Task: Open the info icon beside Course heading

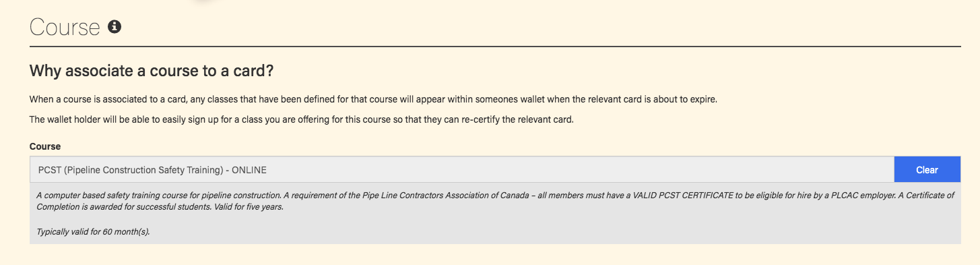Action: click(115, 27)
